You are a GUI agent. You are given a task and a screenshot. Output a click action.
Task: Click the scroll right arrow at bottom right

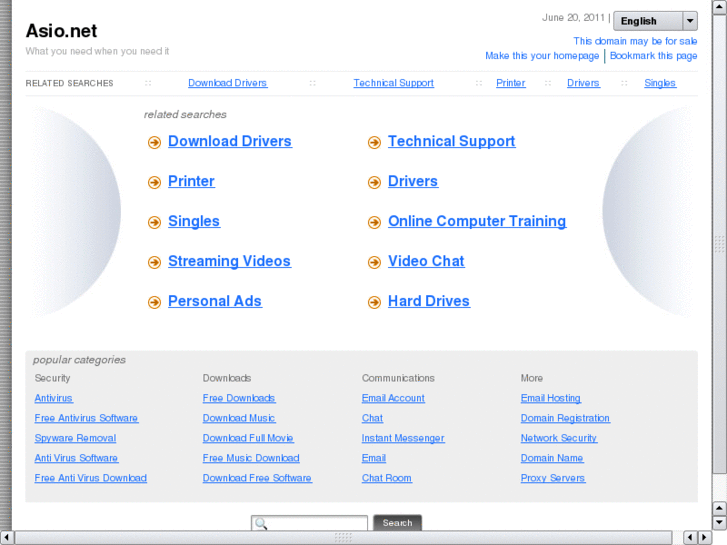[x=705, y=537]
